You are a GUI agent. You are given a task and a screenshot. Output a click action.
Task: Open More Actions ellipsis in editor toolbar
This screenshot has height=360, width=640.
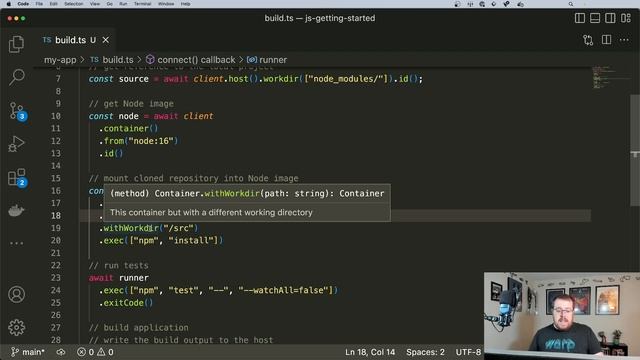pos(624,40)
